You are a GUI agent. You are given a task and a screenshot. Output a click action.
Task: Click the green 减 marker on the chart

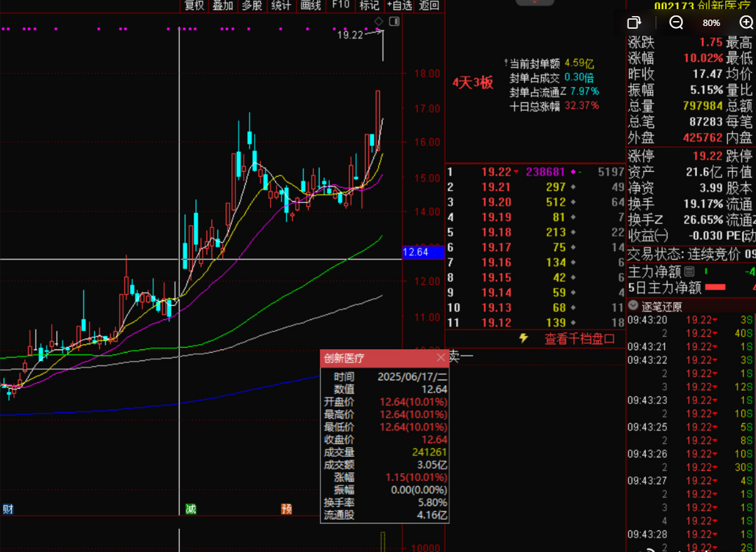point(190,509)
